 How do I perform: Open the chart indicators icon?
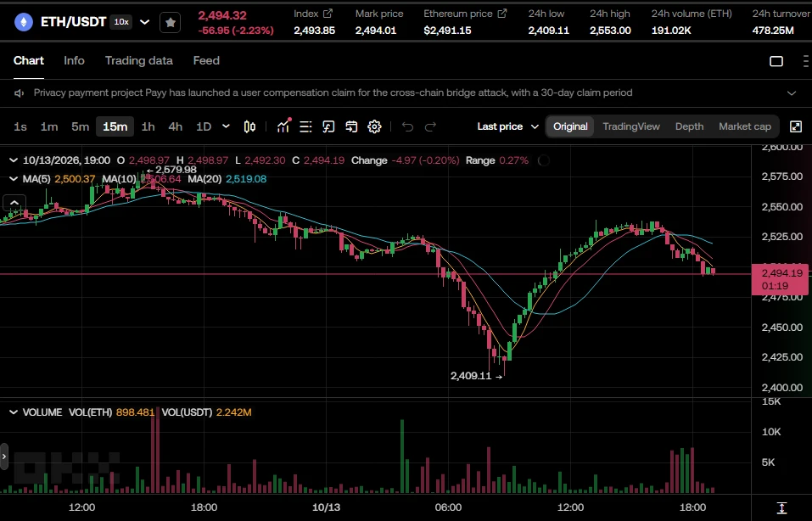283,126
